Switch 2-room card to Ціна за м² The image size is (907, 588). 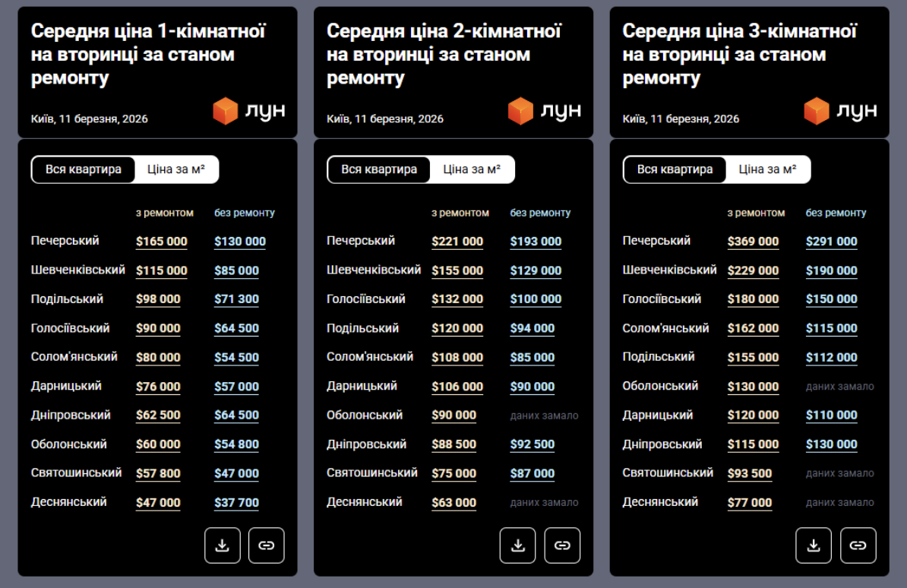(472, 169)
